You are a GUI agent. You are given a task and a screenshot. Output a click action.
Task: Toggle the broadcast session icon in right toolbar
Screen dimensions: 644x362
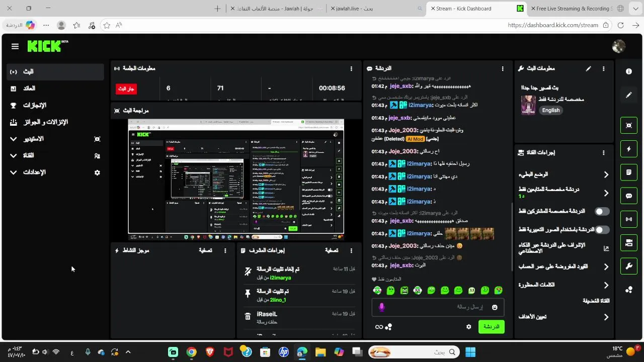tap(629, 219)
